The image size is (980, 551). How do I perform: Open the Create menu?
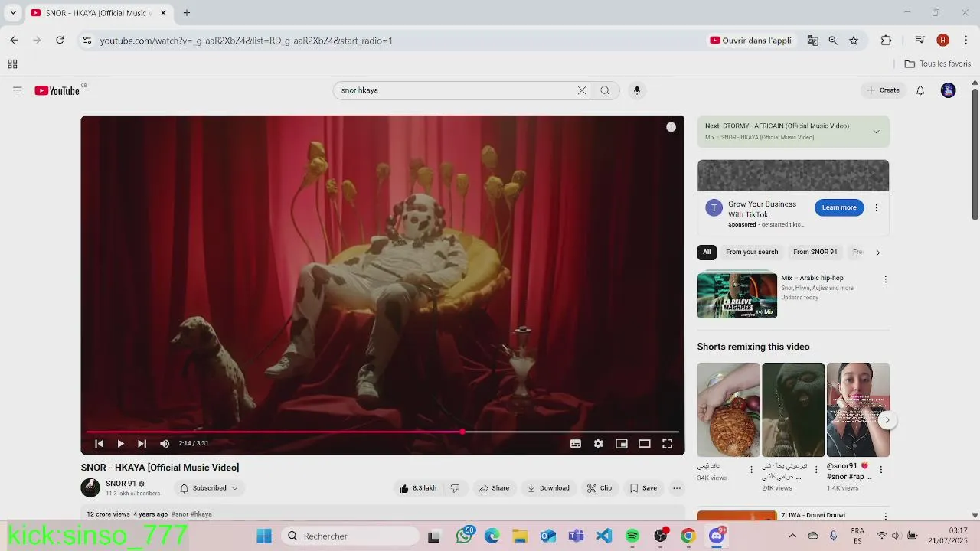coord(883,90)
